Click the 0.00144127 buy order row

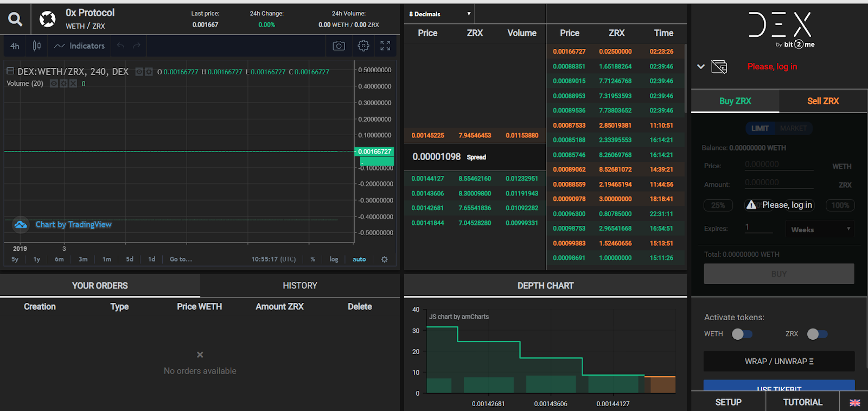[475, 179]
